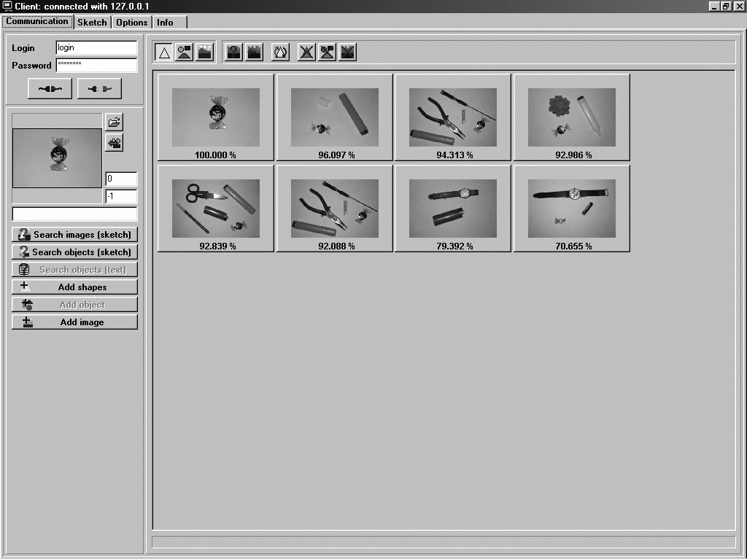Click the question mark image toolbar icon

(233, 52)
